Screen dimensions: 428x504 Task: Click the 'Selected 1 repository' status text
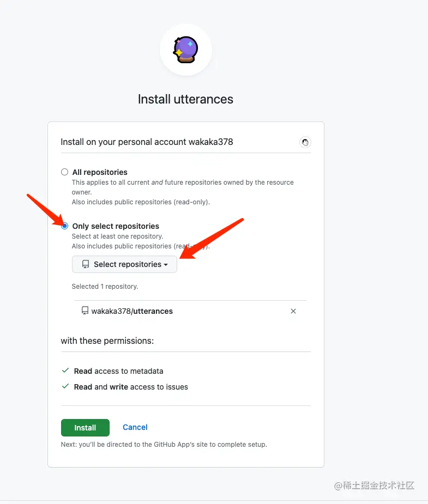tap(105, 287)
